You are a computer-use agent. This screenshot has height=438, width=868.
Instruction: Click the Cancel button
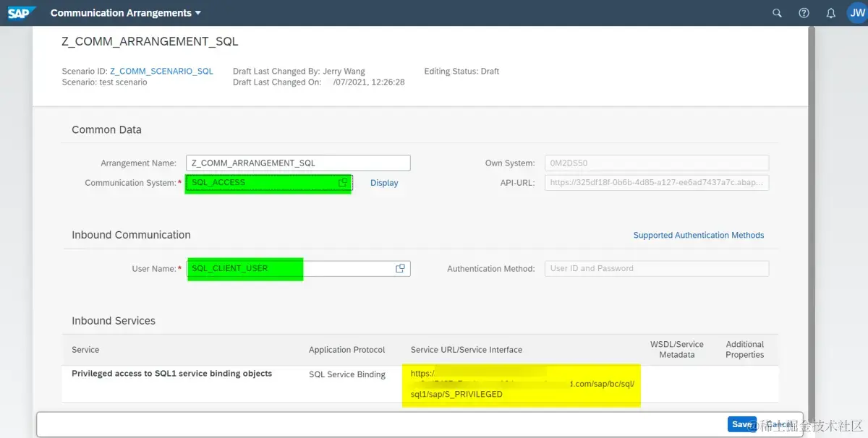pyautogui.click(x=779, y=424)
